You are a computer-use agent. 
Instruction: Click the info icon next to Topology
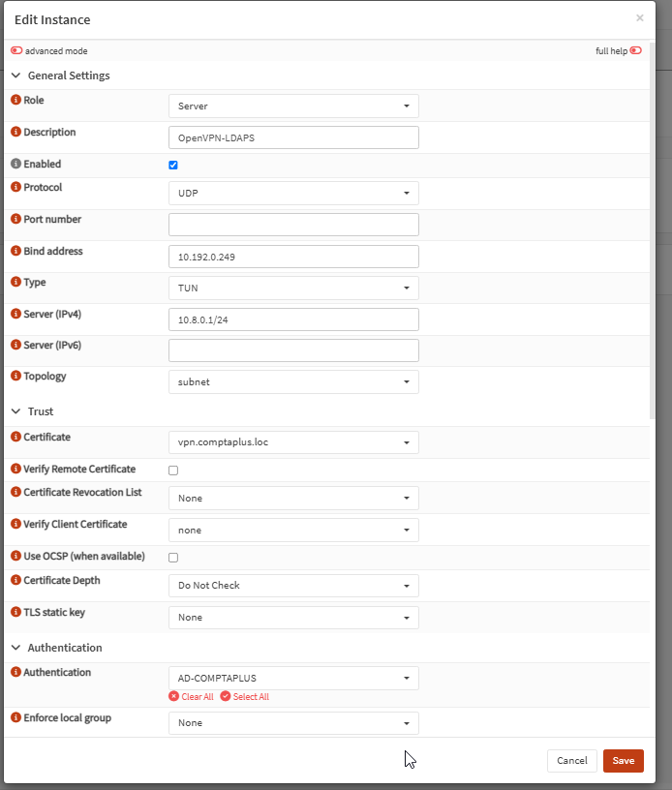coord(16,376)
